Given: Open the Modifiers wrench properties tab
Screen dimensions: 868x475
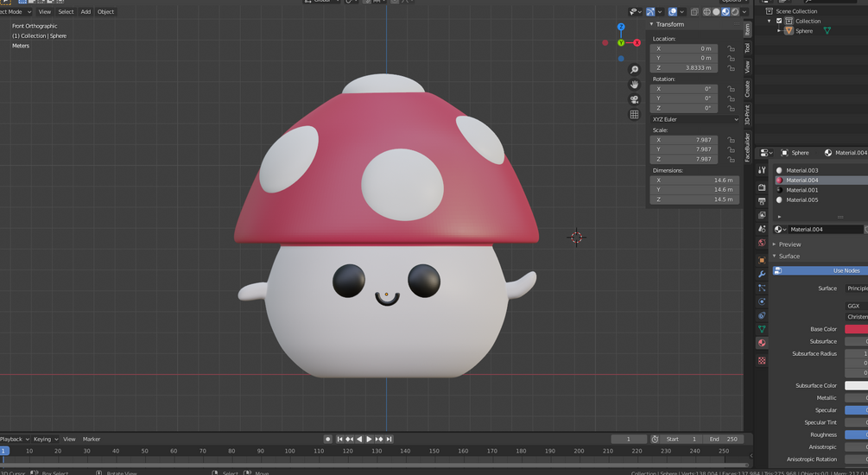Looking at the screenshot, I should click(762, 274).
